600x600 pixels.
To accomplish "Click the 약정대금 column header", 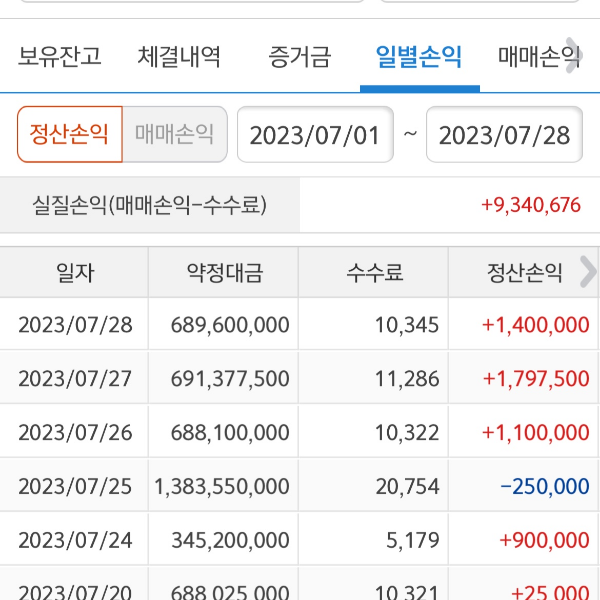I will pos(224,272).
